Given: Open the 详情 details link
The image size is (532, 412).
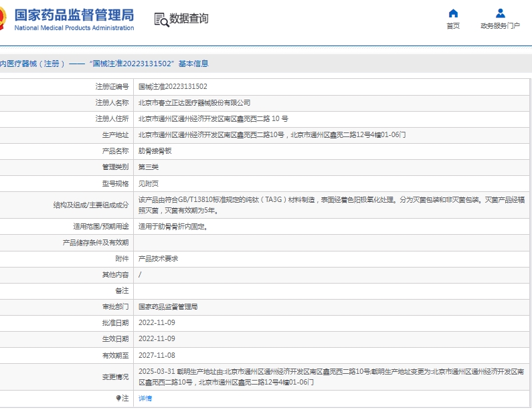Looking at the screenshot, I should (145, 398).
